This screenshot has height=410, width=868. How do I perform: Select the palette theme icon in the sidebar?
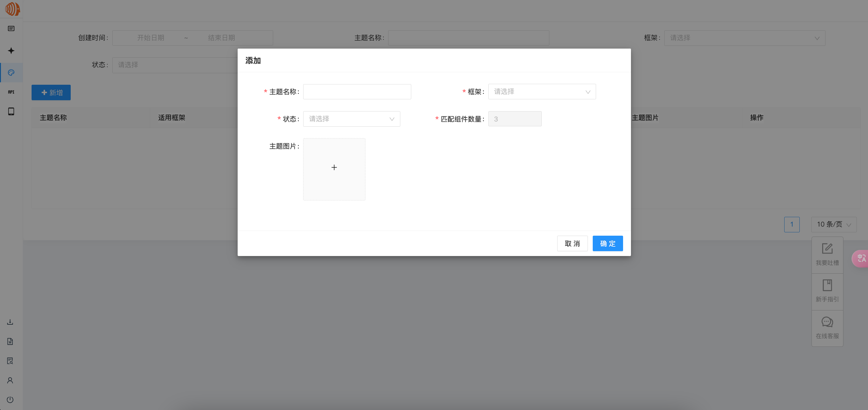[x=11, y=72]
